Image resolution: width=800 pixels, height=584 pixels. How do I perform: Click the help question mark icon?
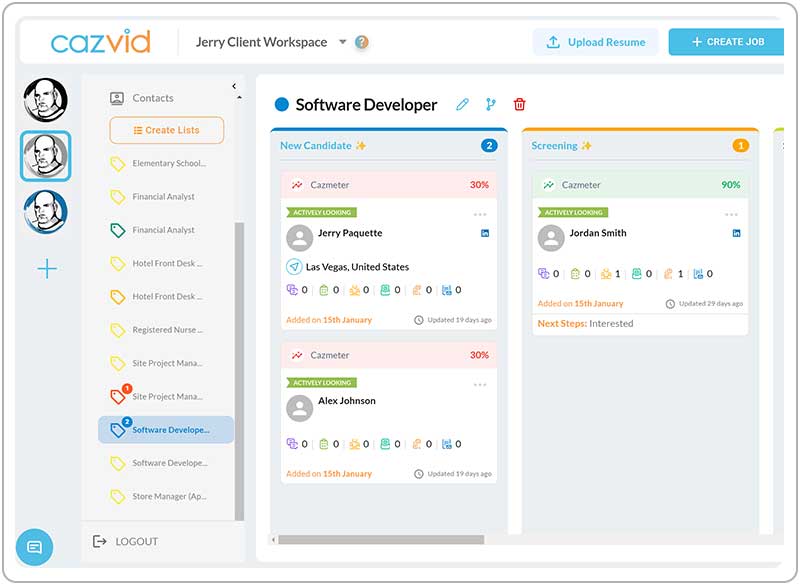click(362, 42)
